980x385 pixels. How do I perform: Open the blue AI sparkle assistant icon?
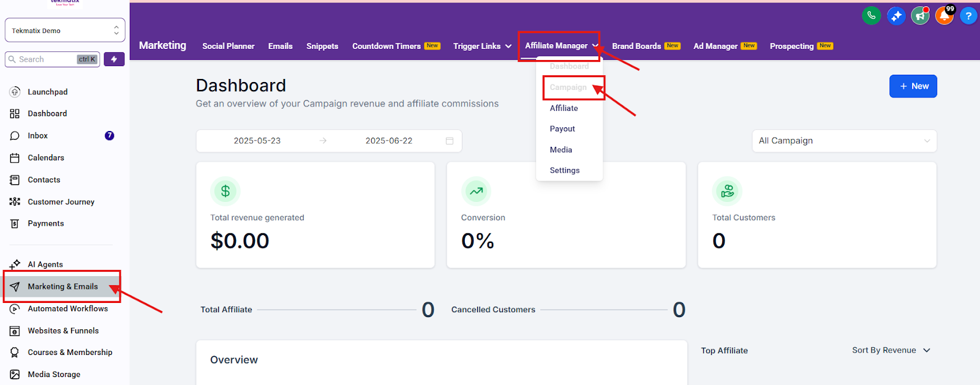[x=896, y=16]
